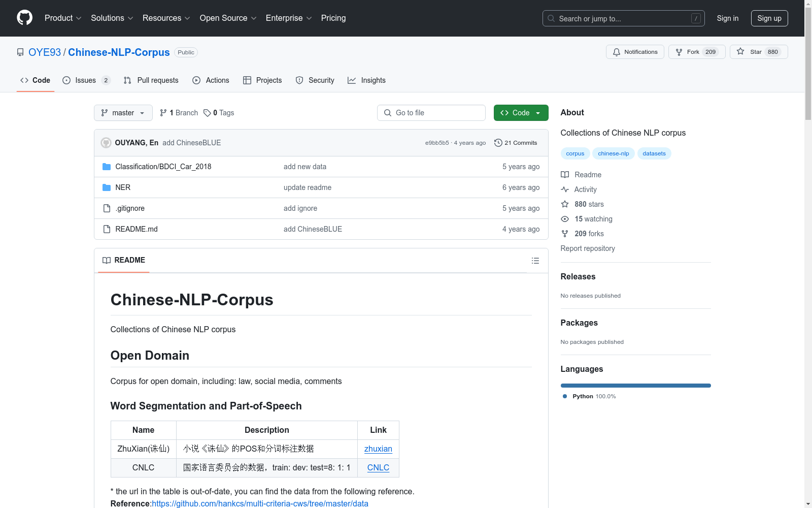Open the Resources dropdown menu
Screen dimensions: 812x508
click(166, 18)
